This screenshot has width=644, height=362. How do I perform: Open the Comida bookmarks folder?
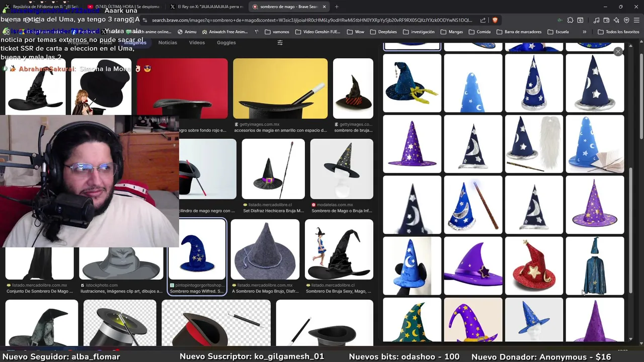point(479,32)
